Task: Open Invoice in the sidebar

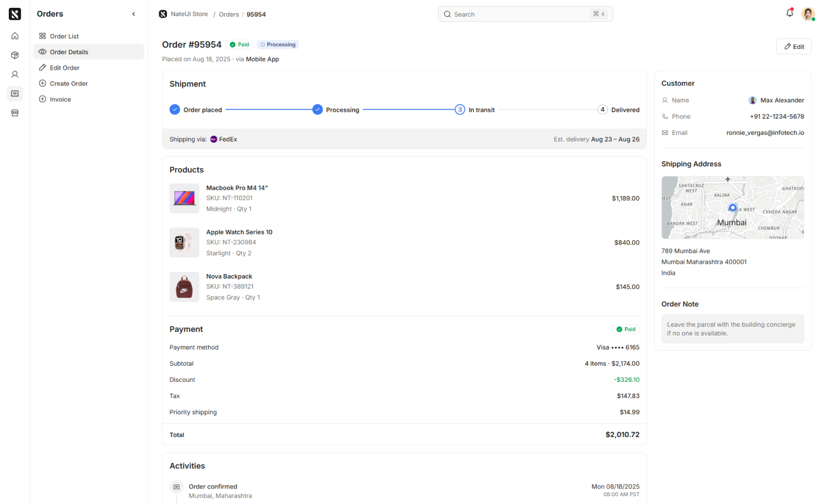Action: [x=88, y=99]
